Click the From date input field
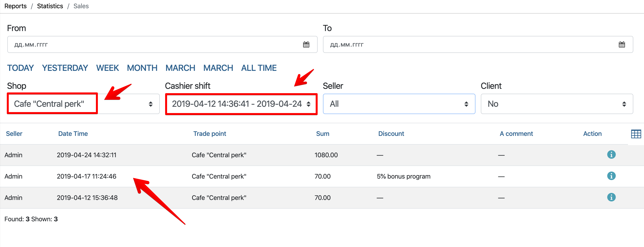The image size is (644, 247). (155, 44)
